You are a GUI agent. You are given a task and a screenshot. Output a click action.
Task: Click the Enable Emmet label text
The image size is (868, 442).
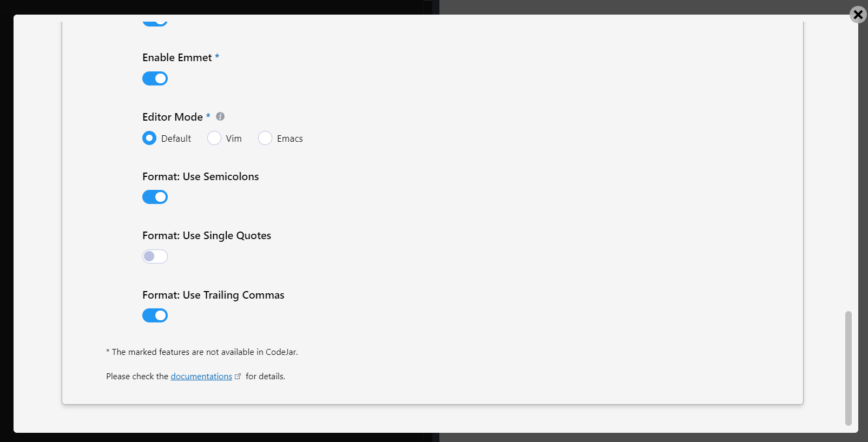point(177,58)
